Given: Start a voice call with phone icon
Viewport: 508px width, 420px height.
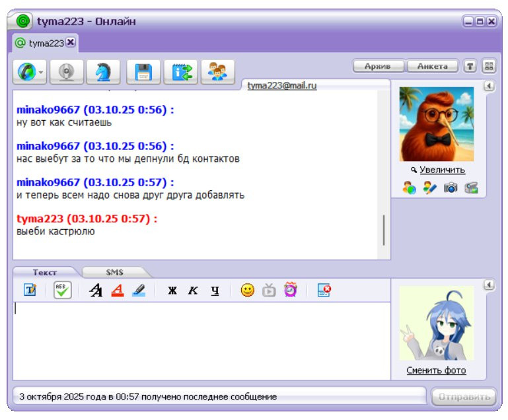Looking at the screenshot, I should (26, 71).
